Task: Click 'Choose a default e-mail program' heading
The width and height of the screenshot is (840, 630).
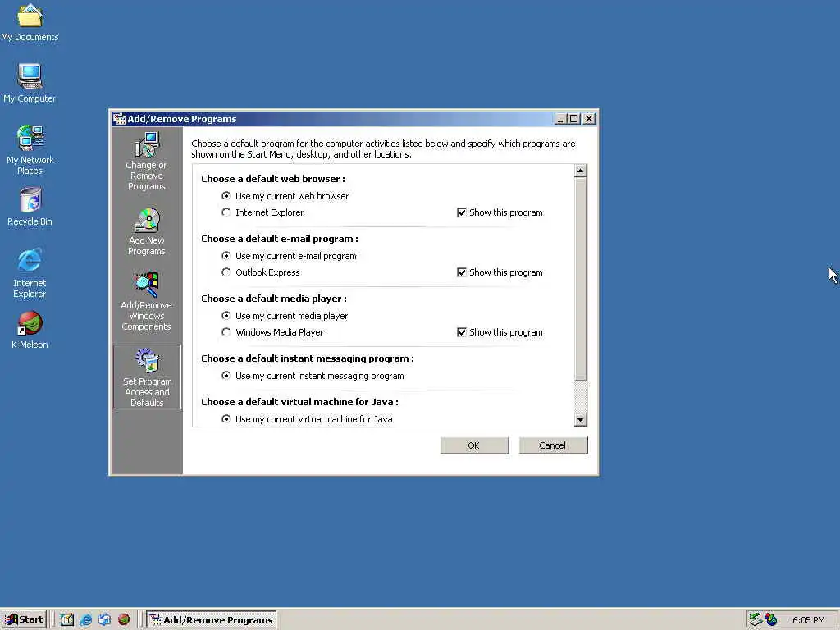Action: [x=280, y=239]
